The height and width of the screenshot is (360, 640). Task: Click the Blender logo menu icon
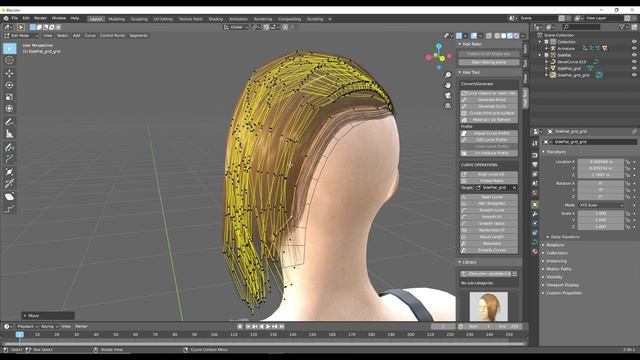(6, 18)
